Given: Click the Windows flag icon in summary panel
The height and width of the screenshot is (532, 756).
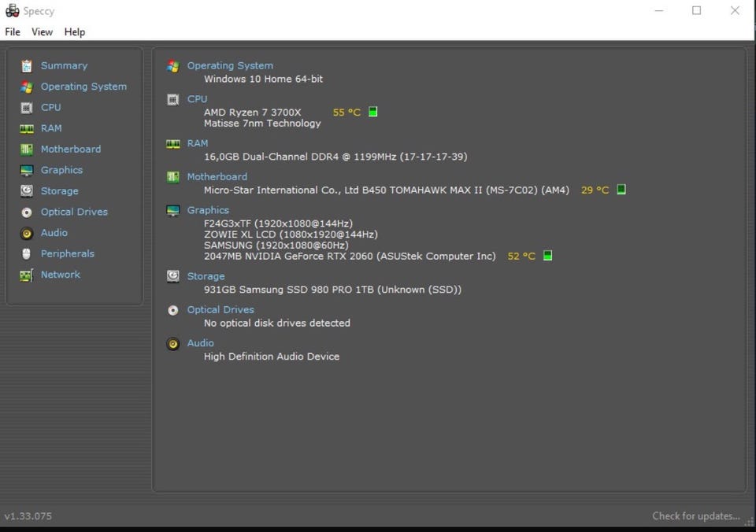Looking at the screenshot, I should pos(173,66).
